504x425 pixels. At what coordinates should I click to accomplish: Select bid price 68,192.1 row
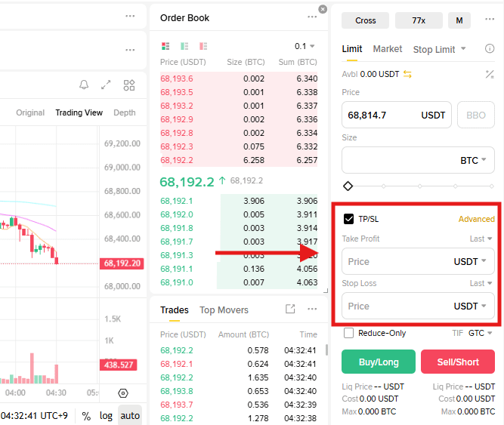239,201
